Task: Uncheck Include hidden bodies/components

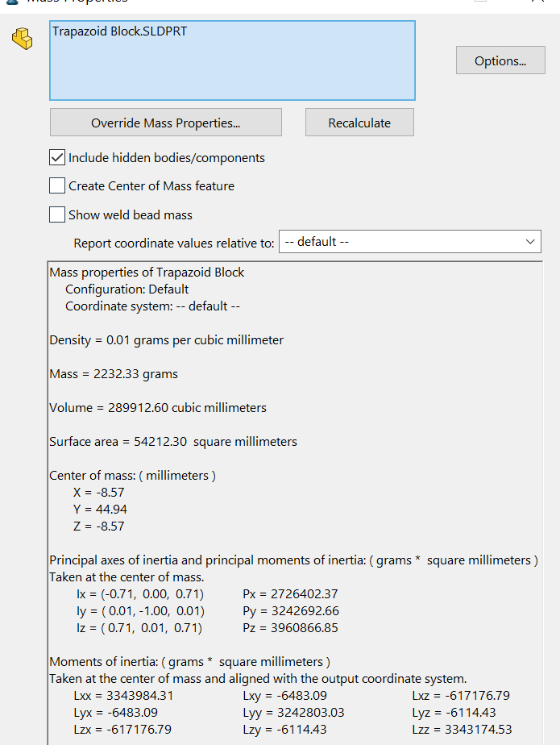Action: coord(57,158)
